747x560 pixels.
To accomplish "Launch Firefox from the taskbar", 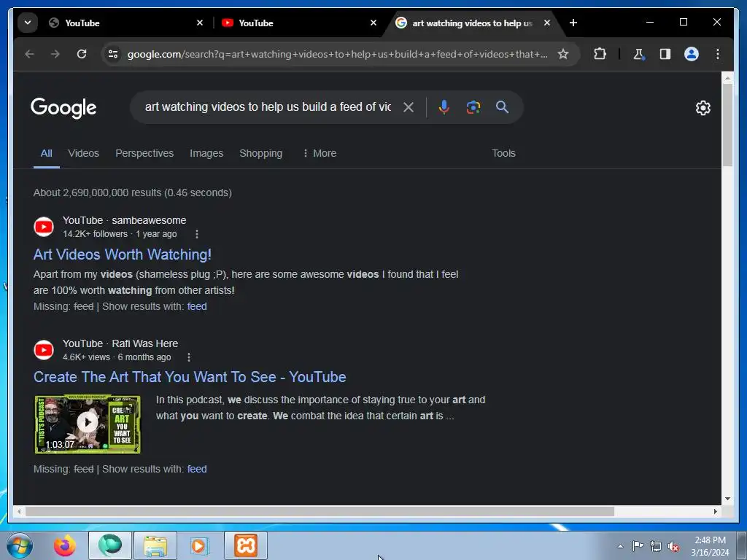I will pos(65,545).
